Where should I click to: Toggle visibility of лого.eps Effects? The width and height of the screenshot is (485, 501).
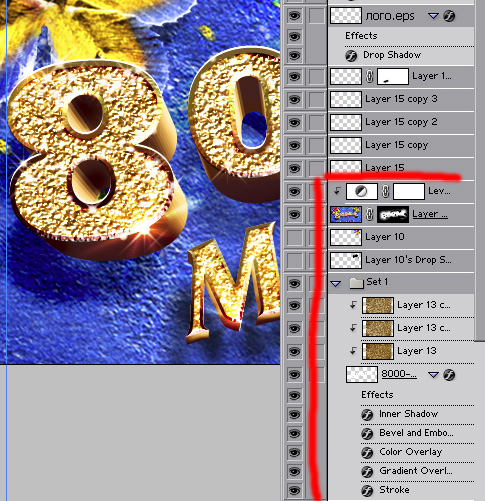(294, 36)
